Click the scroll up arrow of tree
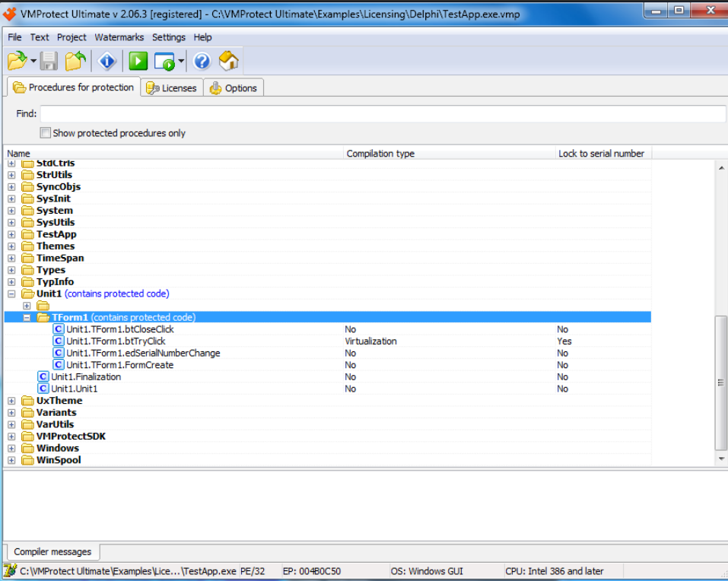The width and height of the screenshot is (728, 581). [x=721, y=168]
